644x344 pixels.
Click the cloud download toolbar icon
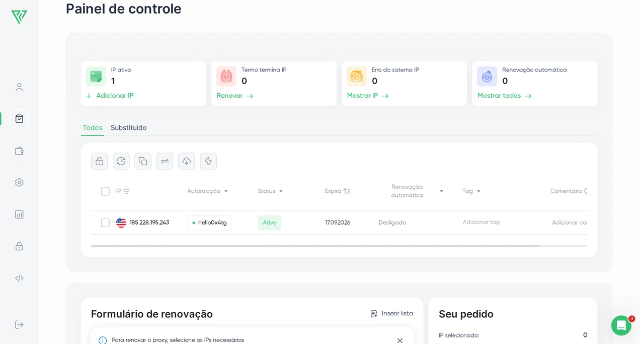(187, 161)
